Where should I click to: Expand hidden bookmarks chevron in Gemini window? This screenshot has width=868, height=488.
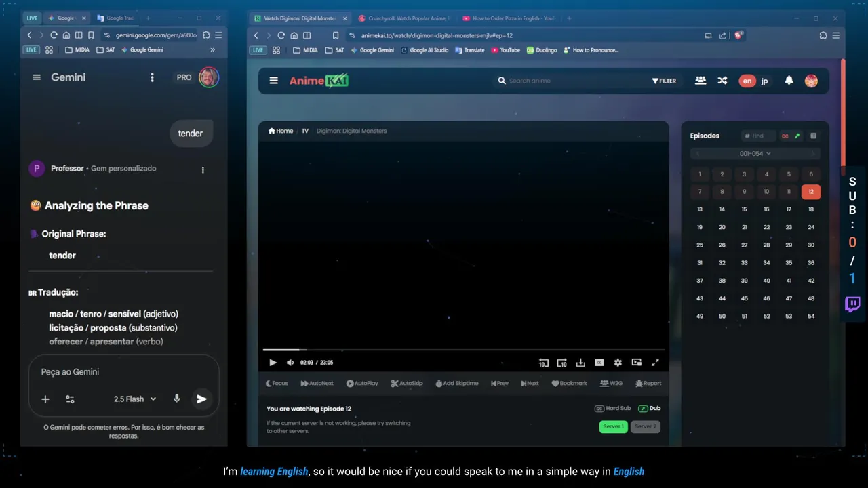pyautogui.click(x=212, y=50)
